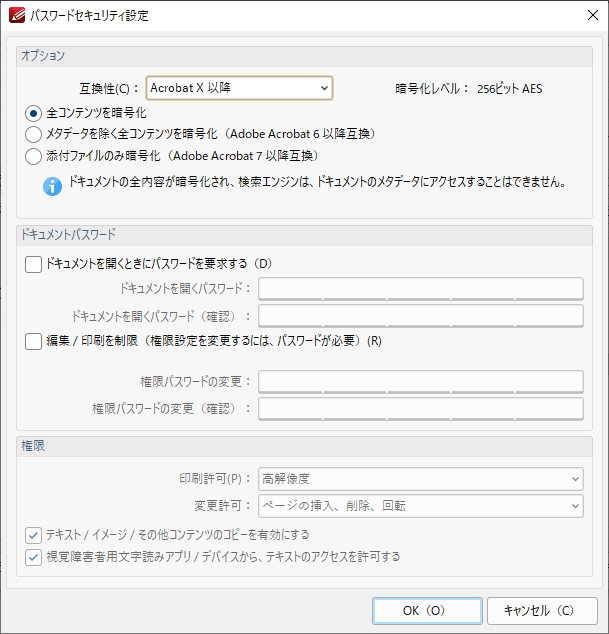Open the 印刷許可 高解像度 dropdown
This screenshot has width=609, height=634.
click(421, 479)
